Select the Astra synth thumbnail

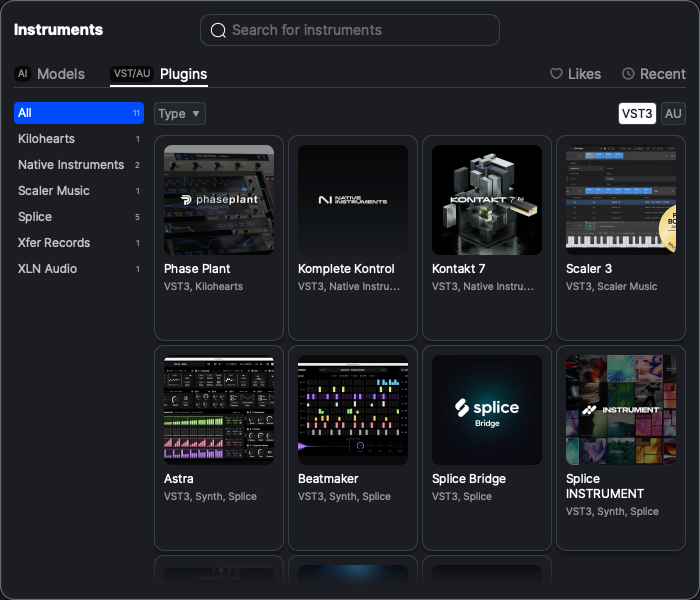[219, 410]
